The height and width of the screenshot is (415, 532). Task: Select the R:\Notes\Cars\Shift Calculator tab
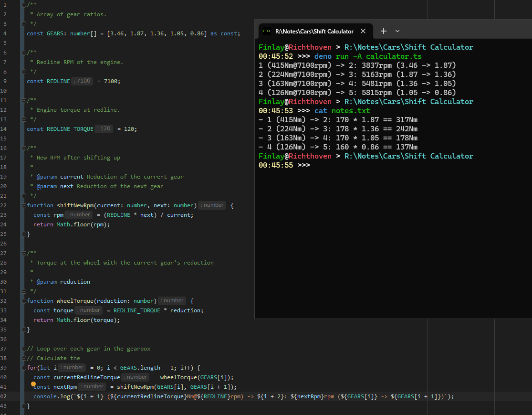click(314, 32)
